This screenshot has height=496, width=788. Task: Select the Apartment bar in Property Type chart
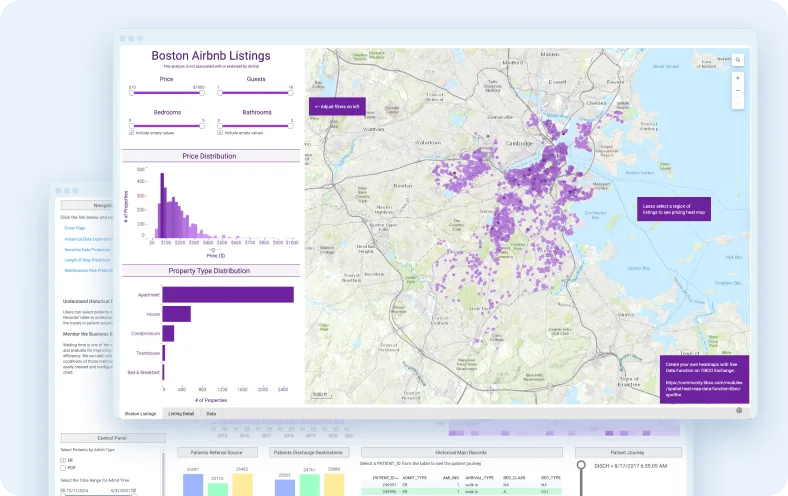point(228,295)
